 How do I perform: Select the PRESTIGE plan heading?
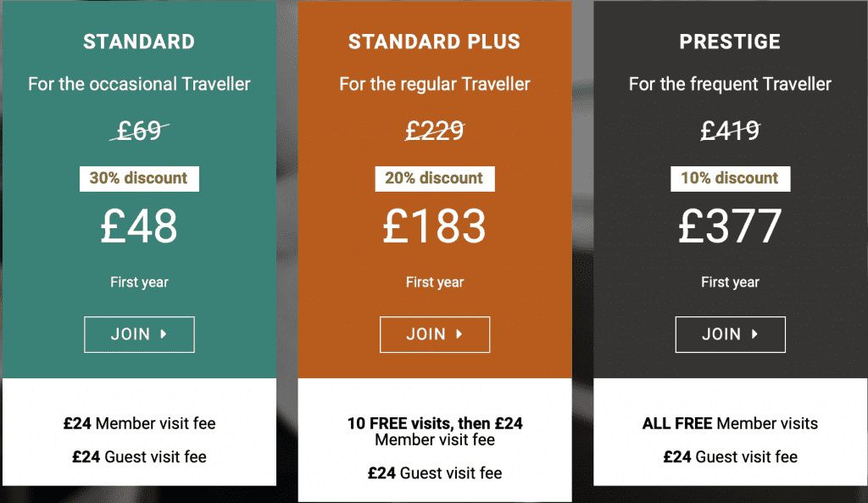tap(730, 42)
